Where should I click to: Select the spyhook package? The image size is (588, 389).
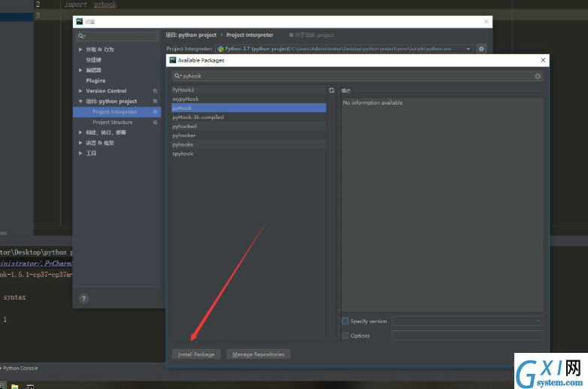(249, 153)
